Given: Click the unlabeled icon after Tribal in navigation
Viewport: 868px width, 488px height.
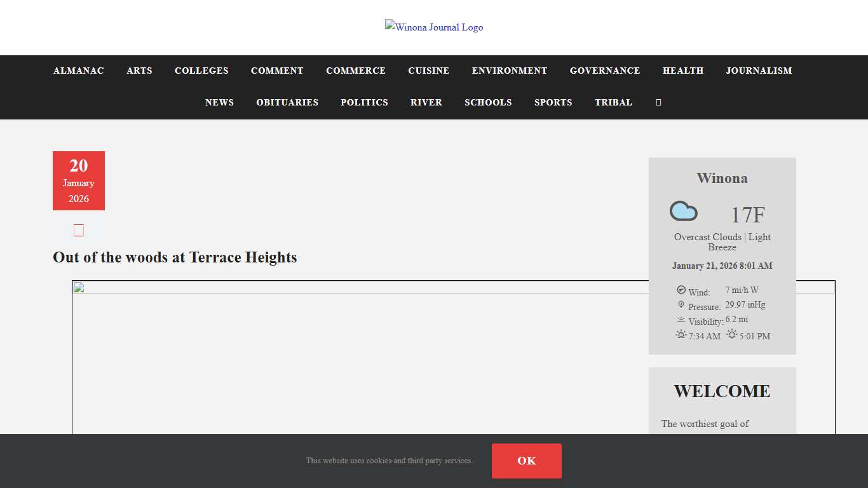Looking at the screenshot, I should [658, 102].
